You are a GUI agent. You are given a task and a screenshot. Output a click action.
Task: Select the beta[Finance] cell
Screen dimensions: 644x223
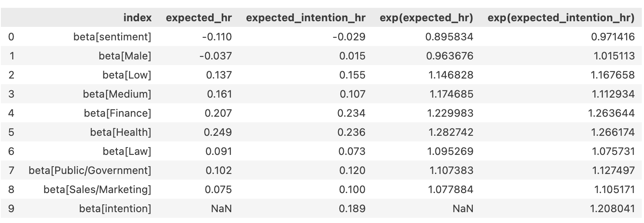pos(117,113)
